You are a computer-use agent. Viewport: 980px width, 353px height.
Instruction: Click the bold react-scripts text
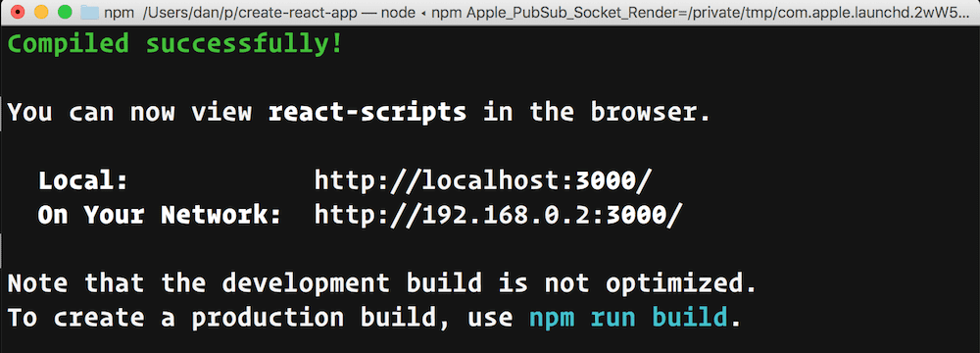click(367, 113)
